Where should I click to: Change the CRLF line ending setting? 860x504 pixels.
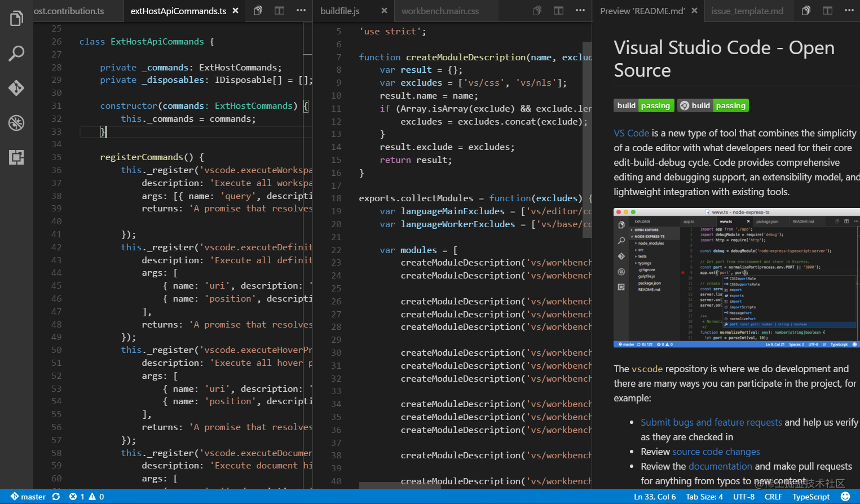(773, 497)
